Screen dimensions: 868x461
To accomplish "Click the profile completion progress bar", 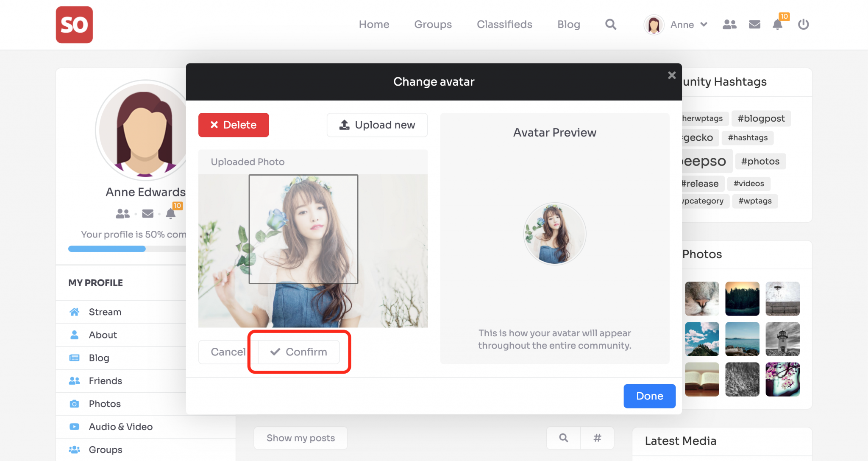I will (107, 249).
